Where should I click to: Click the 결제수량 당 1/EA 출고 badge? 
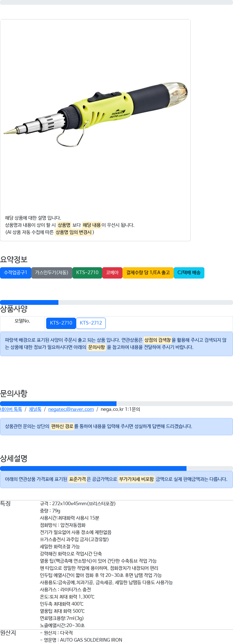(148, 273)
